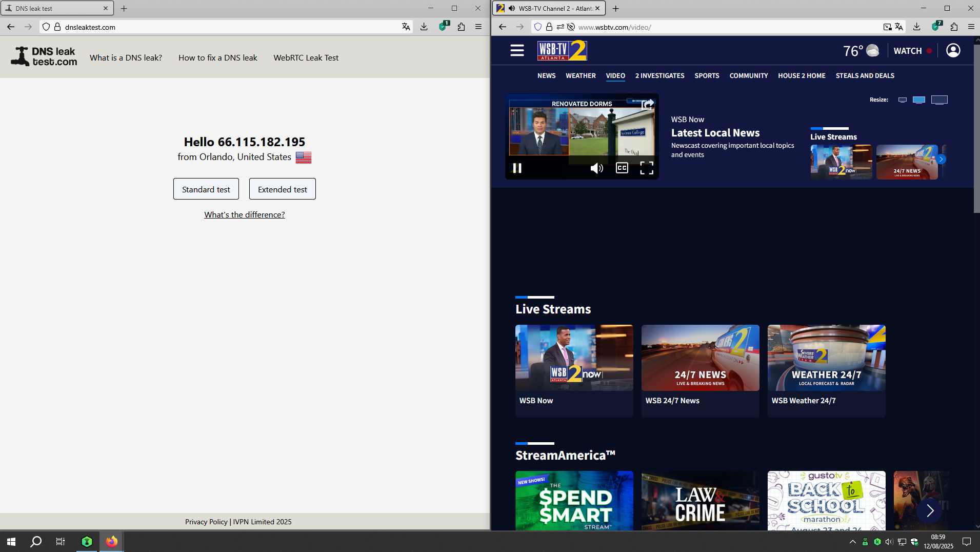Open downloads in the DNS leak test window
The height and width of the screenshot is (552, 980).
pyautogui.click(x=424, y=27)
